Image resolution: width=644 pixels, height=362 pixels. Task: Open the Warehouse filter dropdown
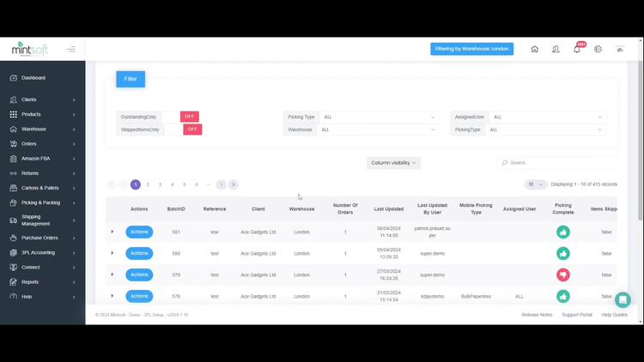378,130
